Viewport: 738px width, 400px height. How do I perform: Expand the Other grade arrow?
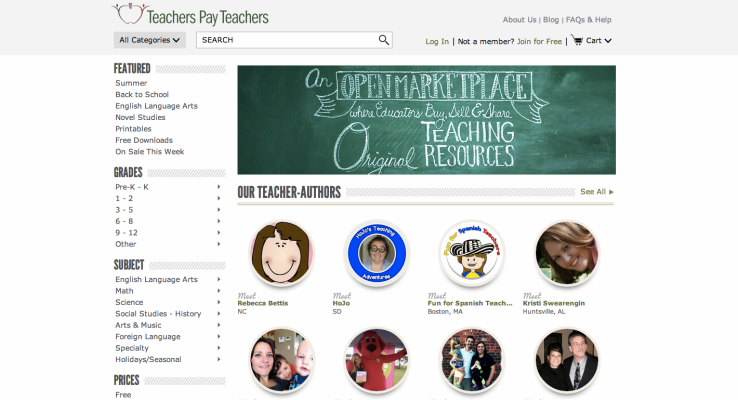219,244
